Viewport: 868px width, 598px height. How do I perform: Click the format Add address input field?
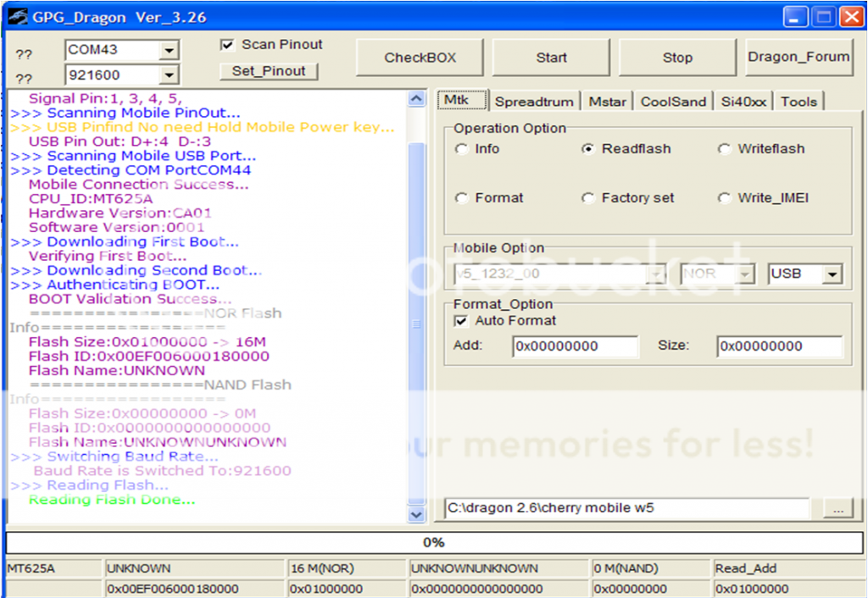pos(575,346)
